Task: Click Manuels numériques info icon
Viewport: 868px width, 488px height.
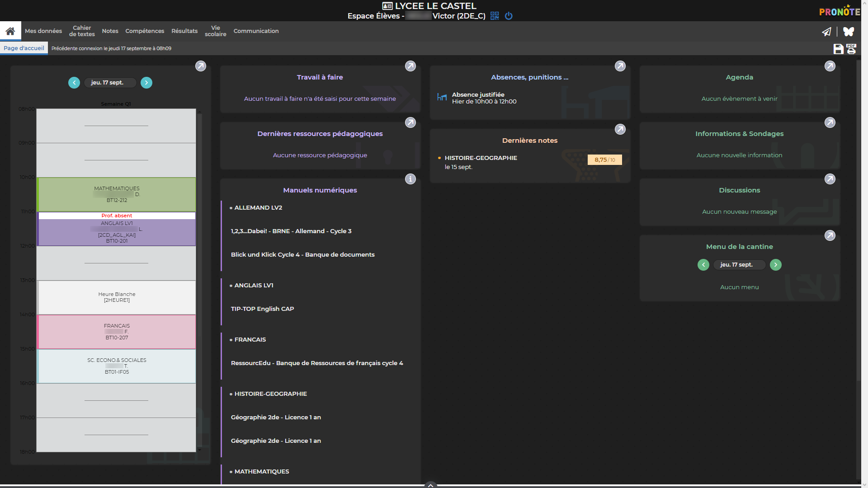Action: click(x=410, y=179)
